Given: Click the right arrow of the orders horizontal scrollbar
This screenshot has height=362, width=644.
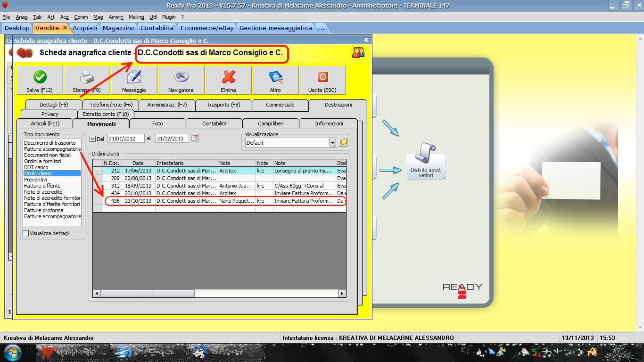Looking at the screenshot, I should tap(342, 293).
